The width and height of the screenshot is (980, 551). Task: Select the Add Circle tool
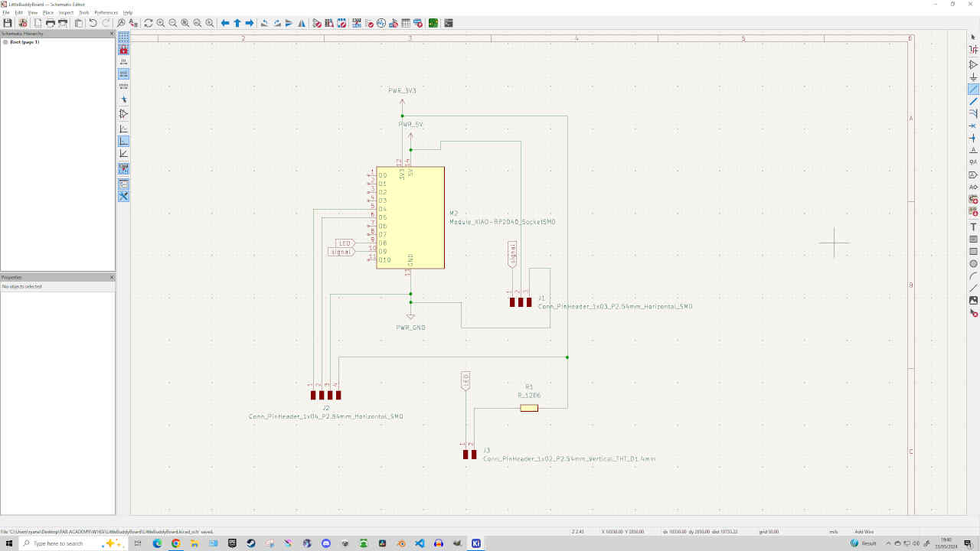coord(974,263)
